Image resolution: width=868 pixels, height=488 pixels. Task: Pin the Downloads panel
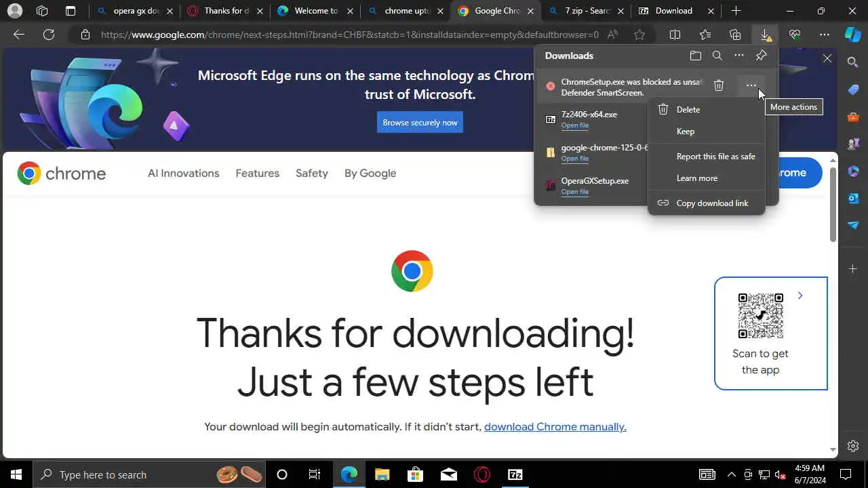click(762, 56)
